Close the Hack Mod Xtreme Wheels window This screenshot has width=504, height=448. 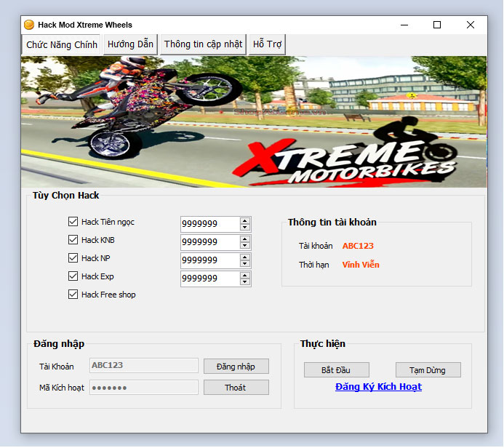(x=471, y=25)
